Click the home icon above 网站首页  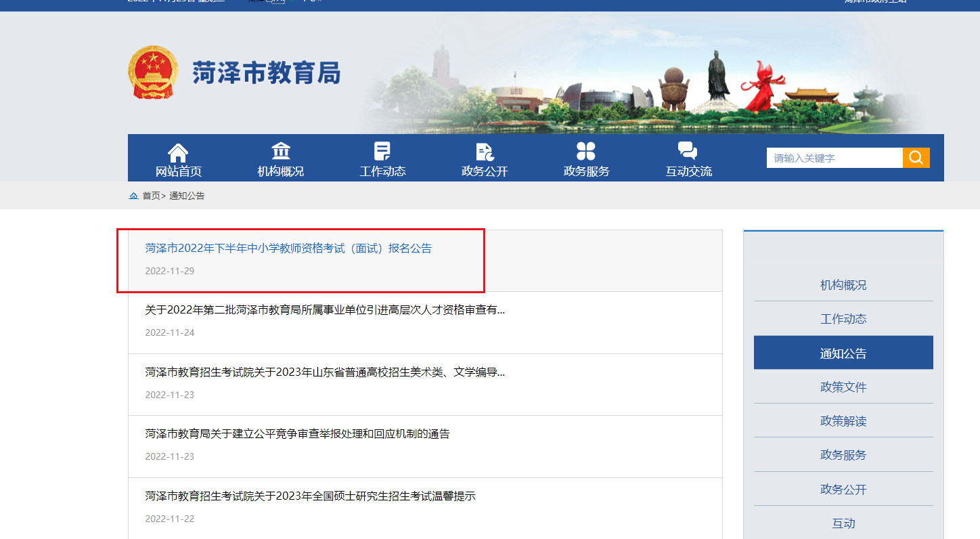tap(178, 152)
